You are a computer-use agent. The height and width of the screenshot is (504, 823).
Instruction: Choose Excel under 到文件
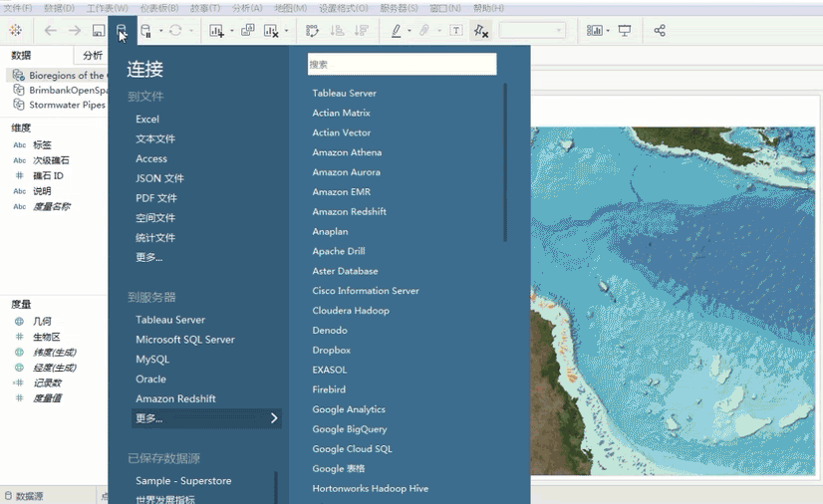[147, 120]
